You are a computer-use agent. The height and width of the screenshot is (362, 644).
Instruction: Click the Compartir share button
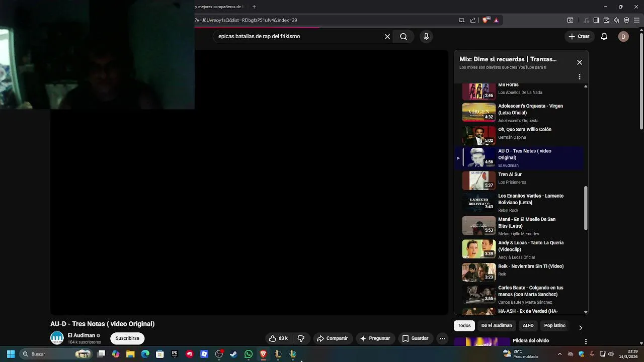332,338
